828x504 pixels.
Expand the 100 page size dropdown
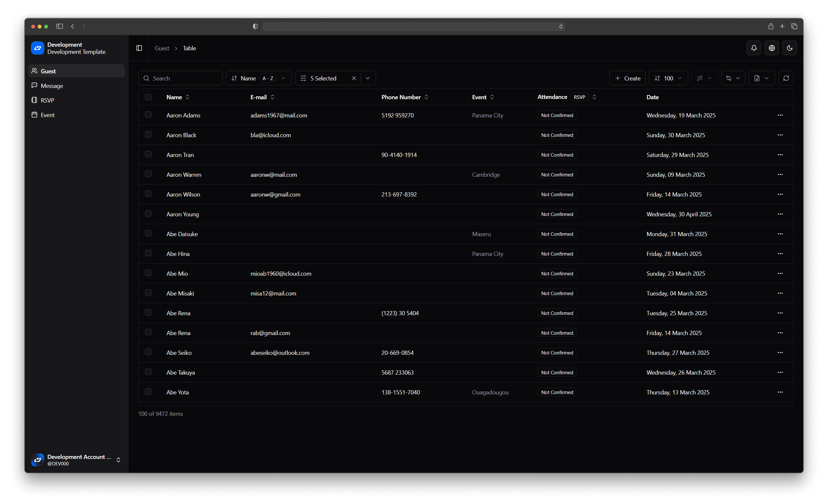[668, 78]
